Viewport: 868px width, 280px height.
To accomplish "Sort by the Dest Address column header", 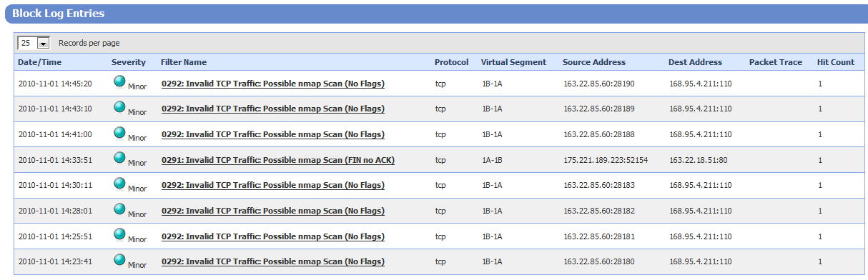I will [x=695, y=62].
